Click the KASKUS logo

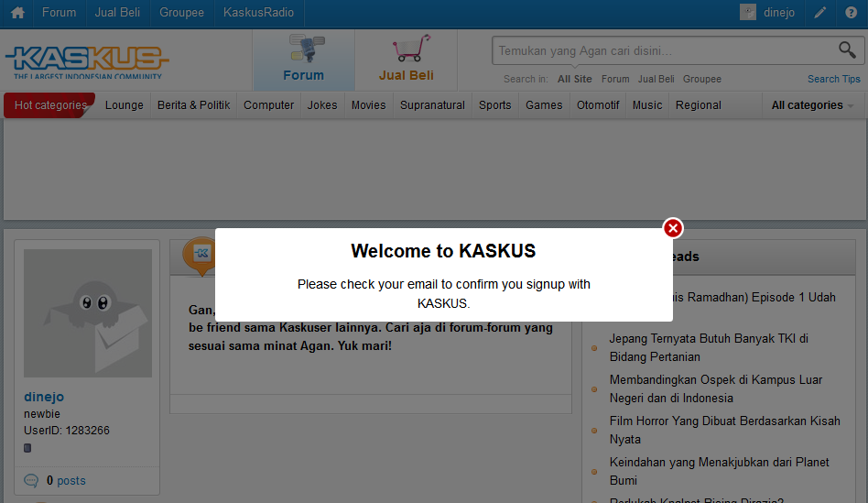(87, 60)
